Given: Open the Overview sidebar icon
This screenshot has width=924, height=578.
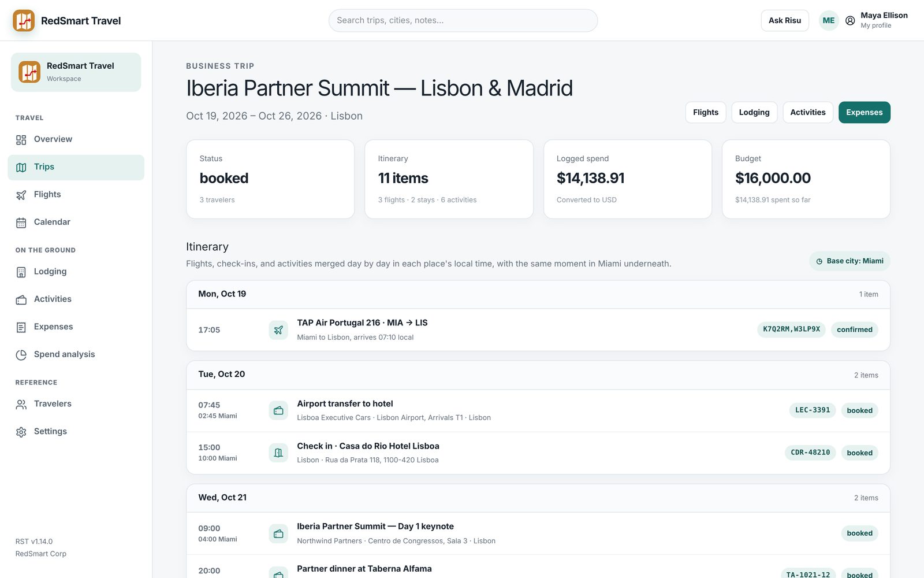Looking at the screenshot, I should tap(21, 140).
